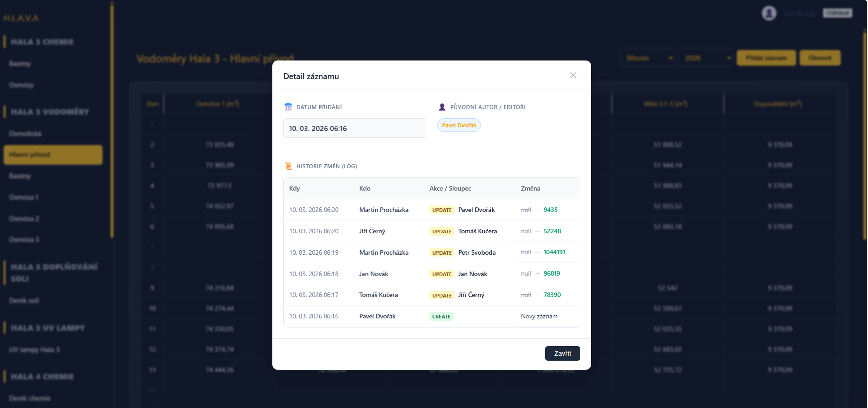
Task: Click the CREATE badge in log table
Action: [441, 317]
